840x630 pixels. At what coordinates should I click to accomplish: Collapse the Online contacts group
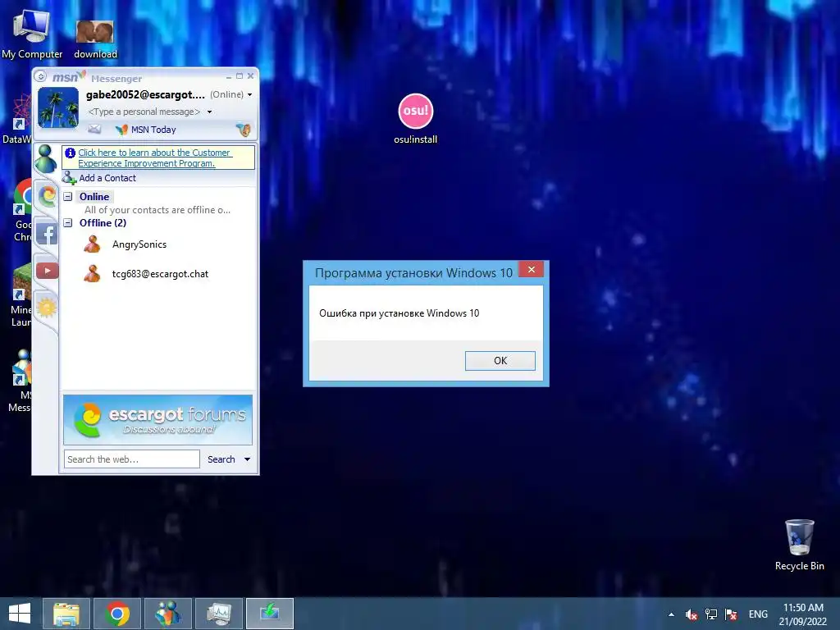click(68, 197)
